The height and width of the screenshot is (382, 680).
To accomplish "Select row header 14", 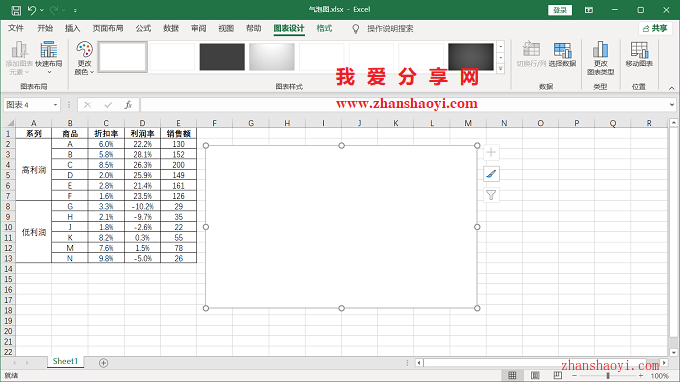I will click(x=8, y=269).
